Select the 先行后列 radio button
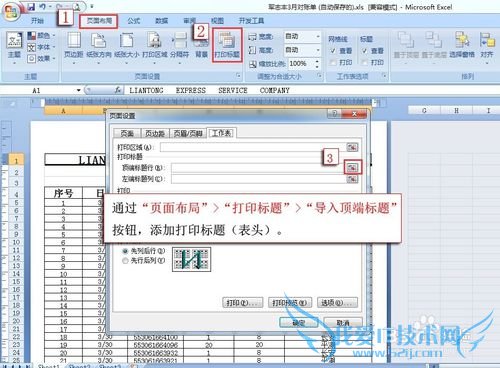500x368 pixels. click(125, 261)
